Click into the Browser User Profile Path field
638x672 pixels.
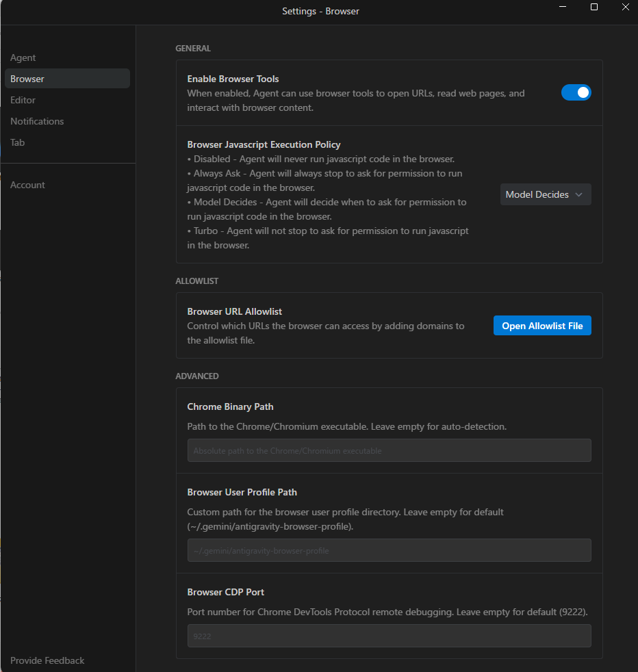[389, 550]
